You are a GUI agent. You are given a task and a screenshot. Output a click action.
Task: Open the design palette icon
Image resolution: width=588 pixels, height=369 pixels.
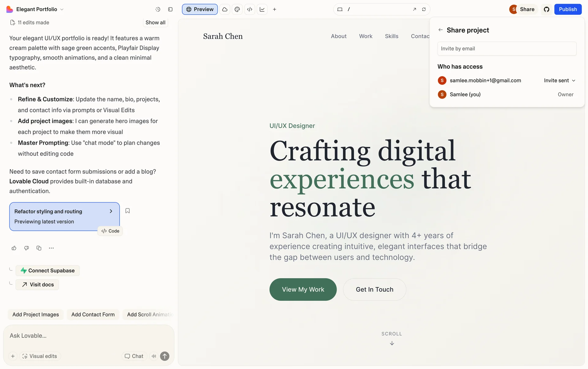click(x=237, y=9)
